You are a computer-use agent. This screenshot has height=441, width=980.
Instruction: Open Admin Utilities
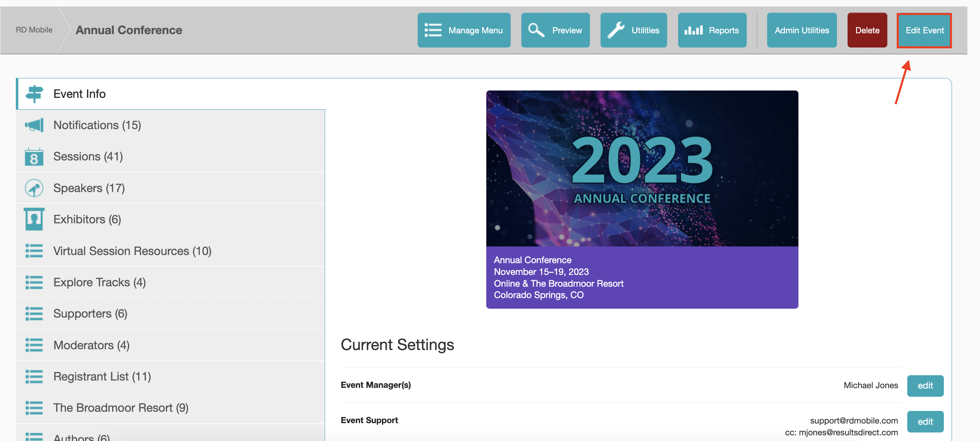point(802,30)
